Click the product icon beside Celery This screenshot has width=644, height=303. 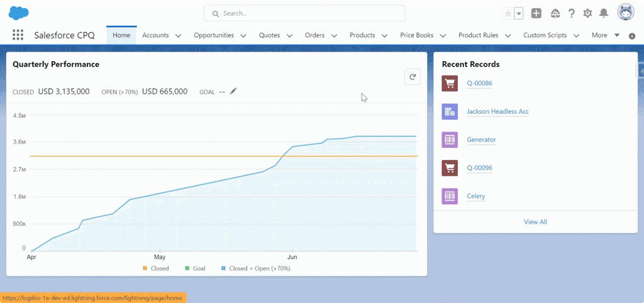coord(450,196)
